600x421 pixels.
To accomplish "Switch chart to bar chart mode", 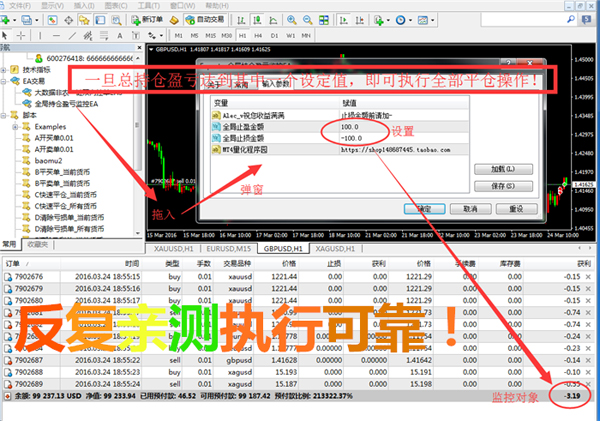I will [241, 20].
